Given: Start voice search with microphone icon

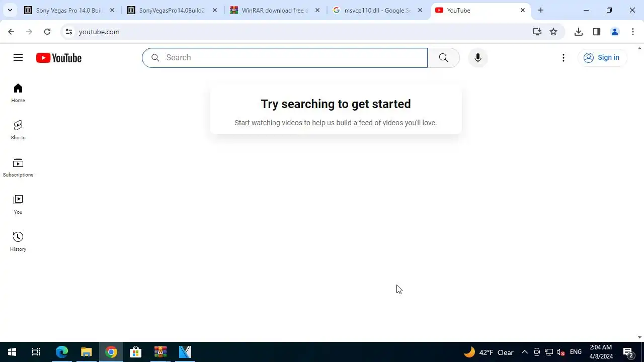Looking at the screenshot, I should pos(478,58).
